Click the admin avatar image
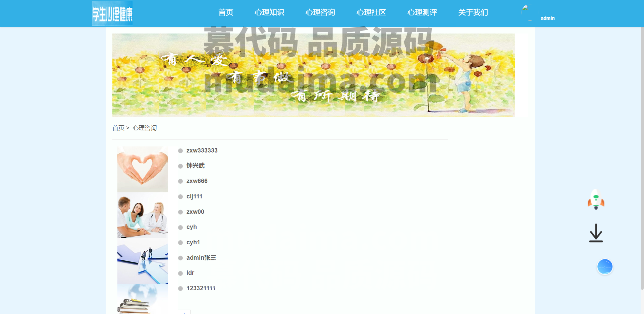This screenshot has height=314, width=644. [x=530, y=12]
